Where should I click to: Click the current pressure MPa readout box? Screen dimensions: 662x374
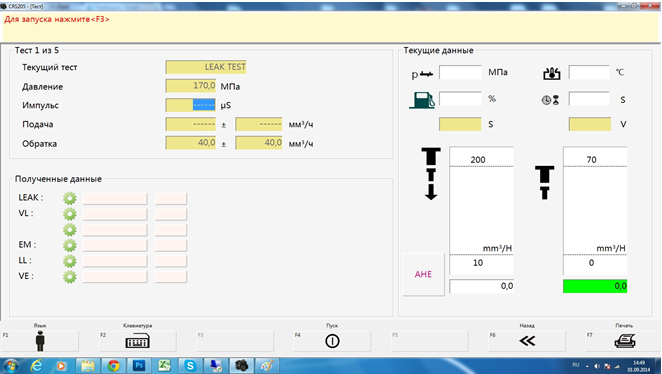(x=460, y=72)
